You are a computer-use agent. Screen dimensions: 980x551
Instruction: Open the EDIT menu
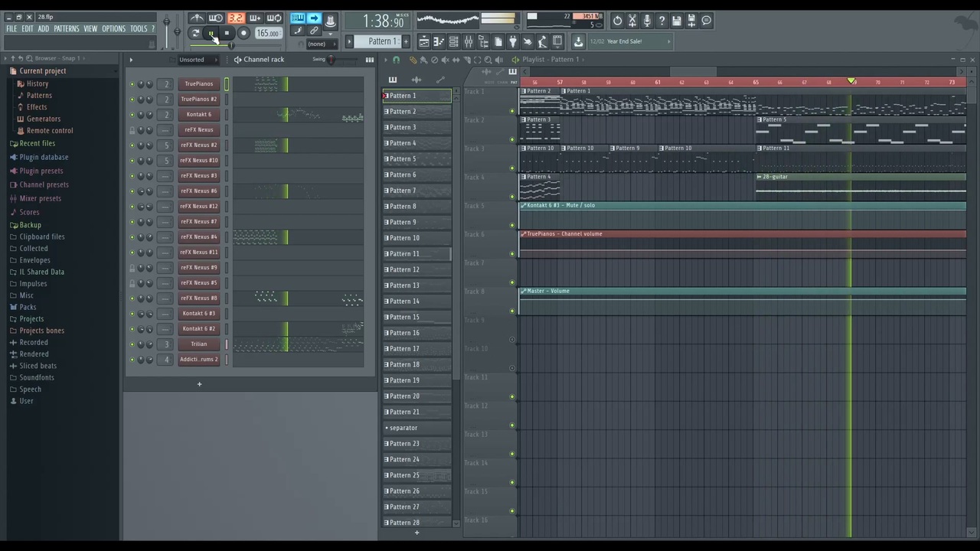click(x=28, y=29)
